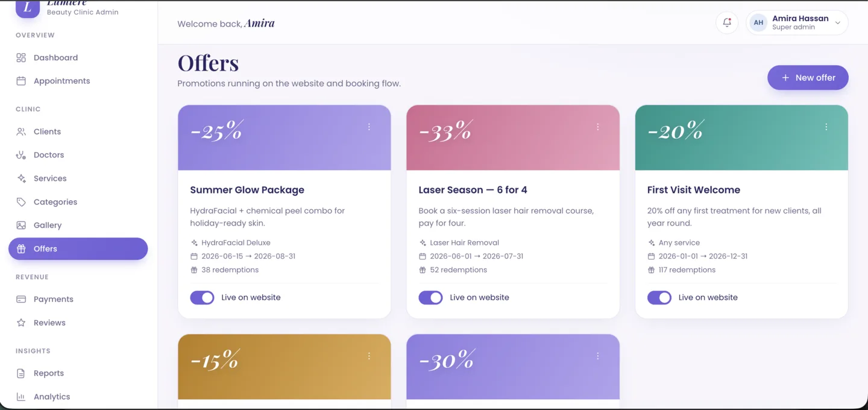Navigate to Doctors section

pos(78,155)
